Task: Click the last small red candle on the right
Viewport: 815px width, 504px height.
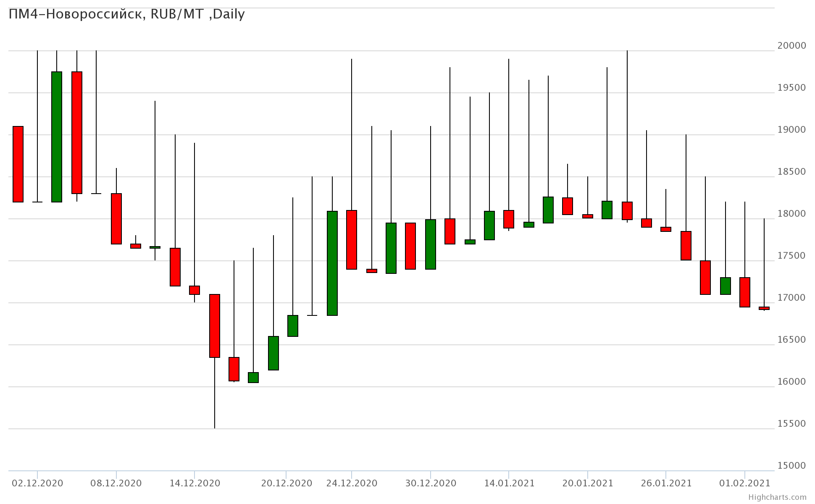Action: [x=764, y=308]
